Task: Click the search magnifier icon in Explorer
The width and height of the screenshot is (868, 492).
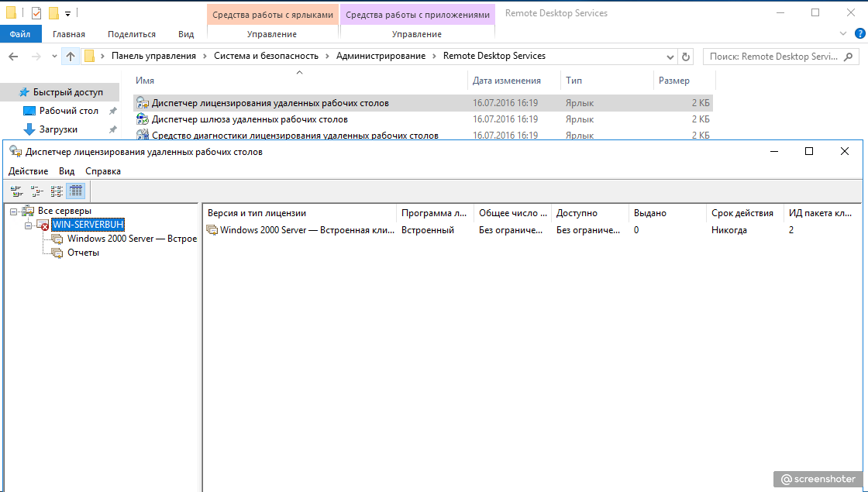Action: (x=848, y=57)
